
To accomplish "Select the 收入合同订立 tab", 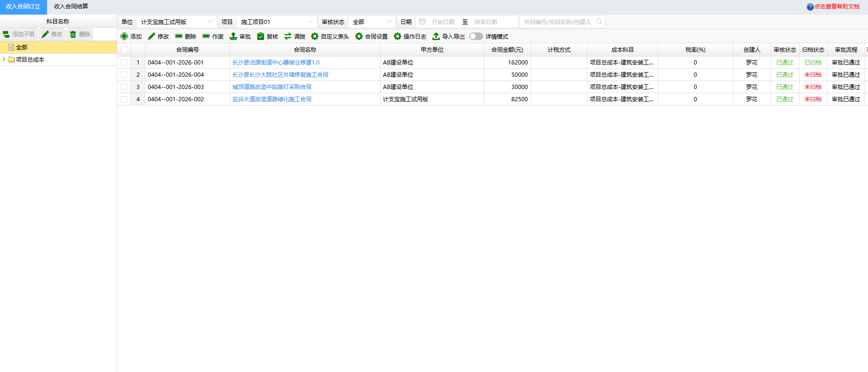I will tap(23, 7).
